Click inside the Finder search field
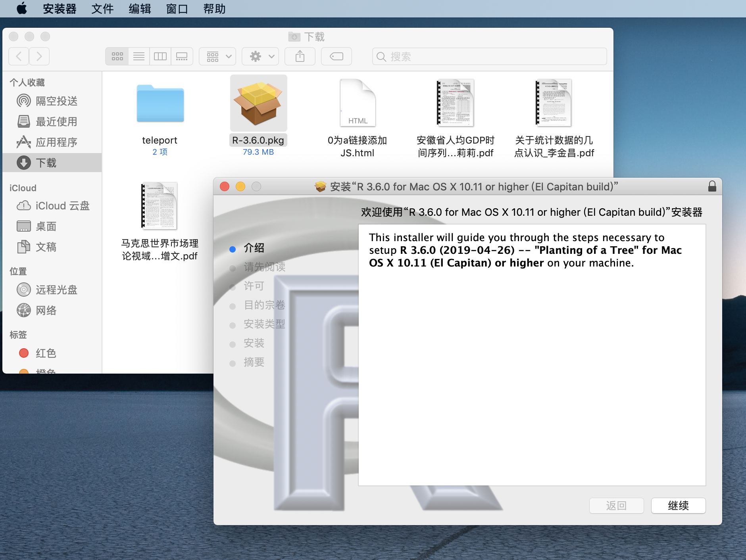Screen dimensions: 746x560 click(x=488, y=56)
